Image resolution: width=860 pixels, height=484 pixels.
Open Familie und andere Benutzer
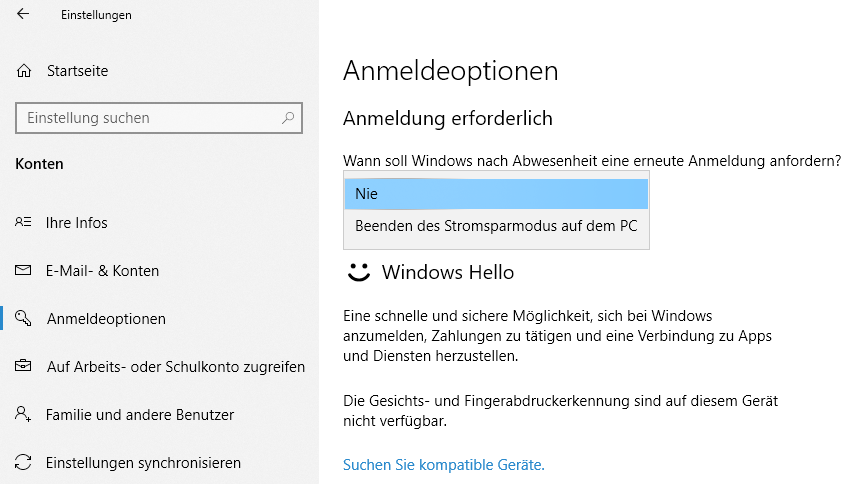point(140,415)
